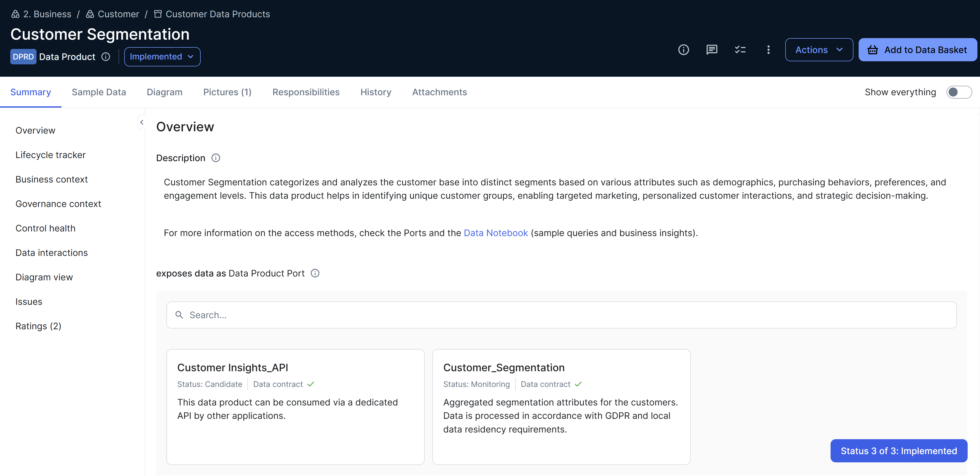
Task: Click the DPRD asset type badge
Action: coord(23,57)
